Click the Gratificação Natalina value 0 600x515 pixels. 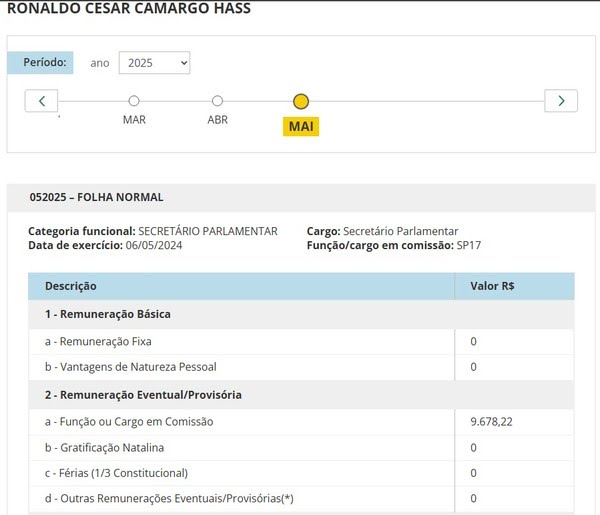click(x=473, y=448)
